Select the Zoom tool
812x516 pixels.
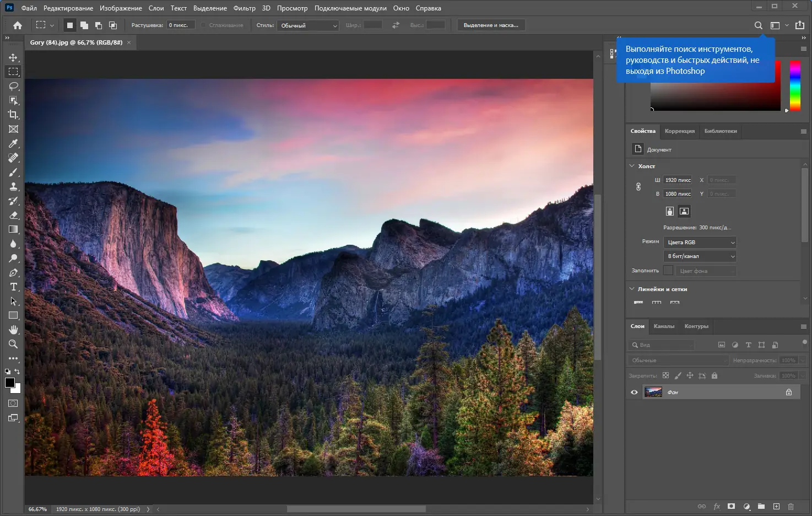(13, 344)
